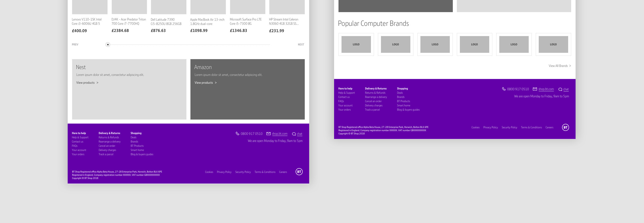This screenshot has height=223, width=644.
Task: Open chat bubble icon in footer beneath Amazon banner
Action: (294, 134)
